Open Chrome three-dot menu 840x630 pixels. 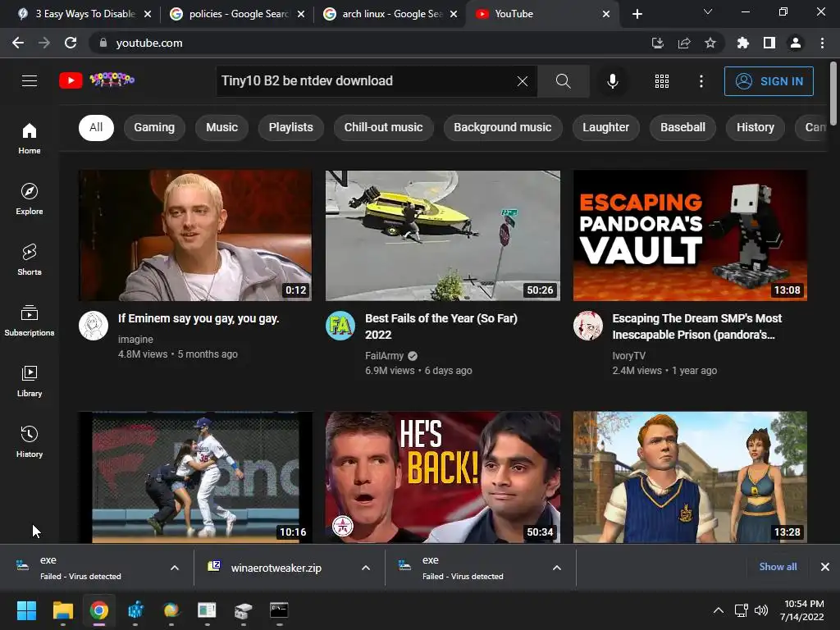pyautogui.click(x=822, y=43)
